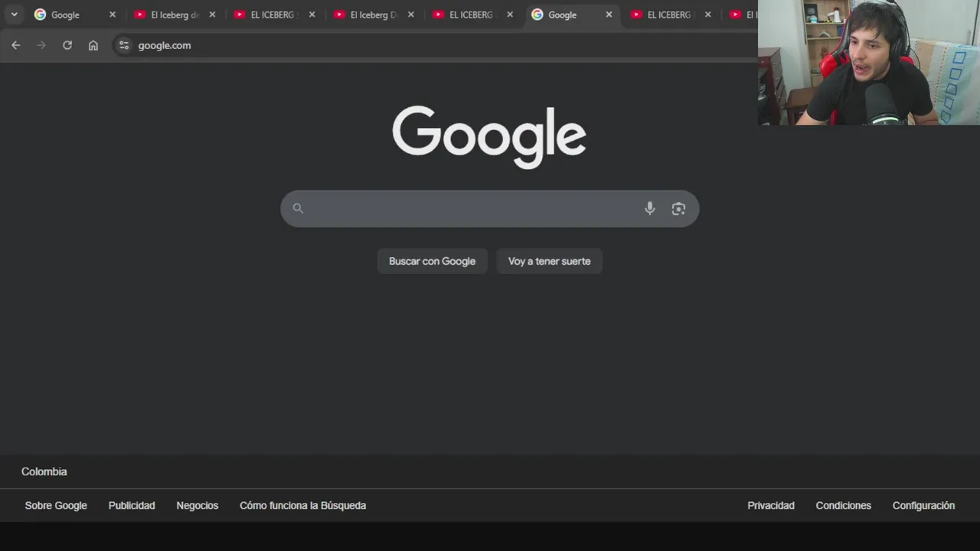Close the active Google tab
The image size is (980, 551).
tap(609, 15)
